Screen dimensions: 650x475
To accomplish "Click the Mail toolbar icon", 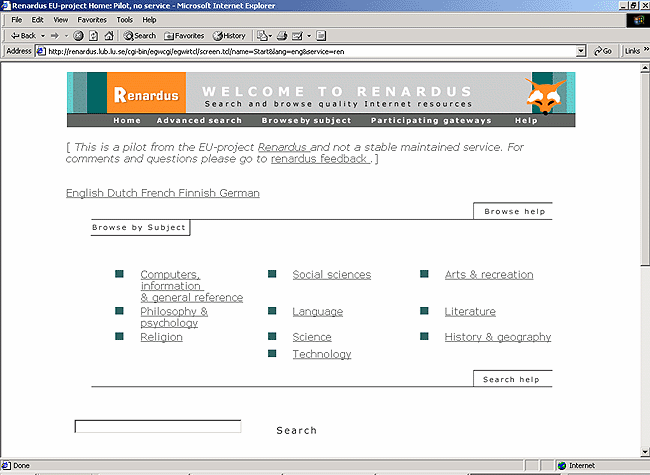I will pyautogui.click(x=264, y=36).
